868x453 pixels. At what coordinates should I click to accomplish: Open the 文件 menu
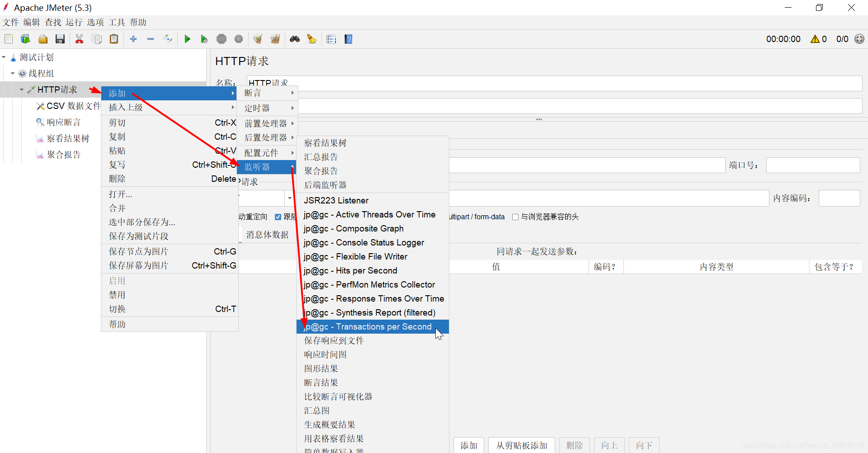coord(11,22)
